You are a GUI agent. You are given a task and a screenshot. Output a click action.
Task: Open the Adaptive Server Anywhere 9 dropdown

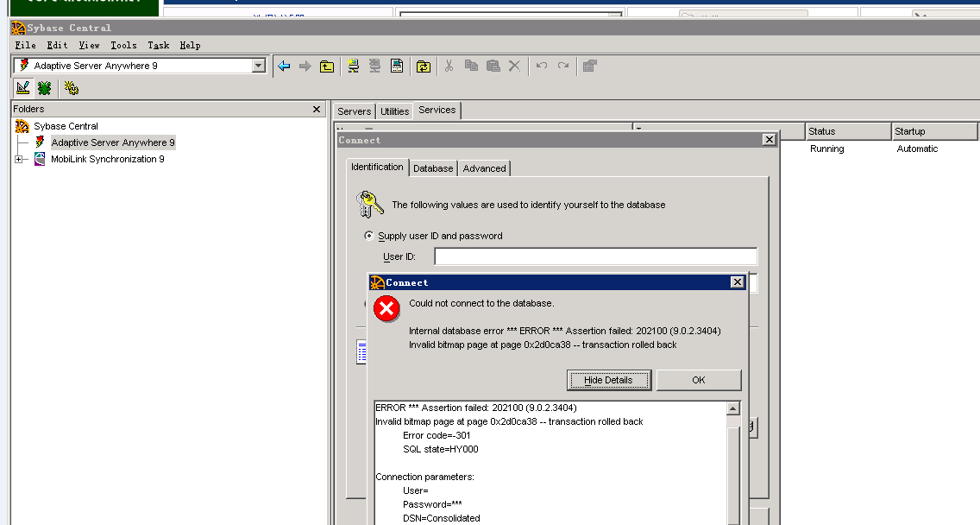click(258, 66)
